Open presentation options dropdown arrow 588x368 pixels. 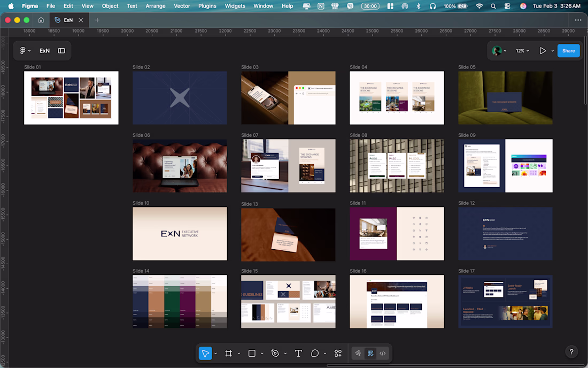coord(552,51)
